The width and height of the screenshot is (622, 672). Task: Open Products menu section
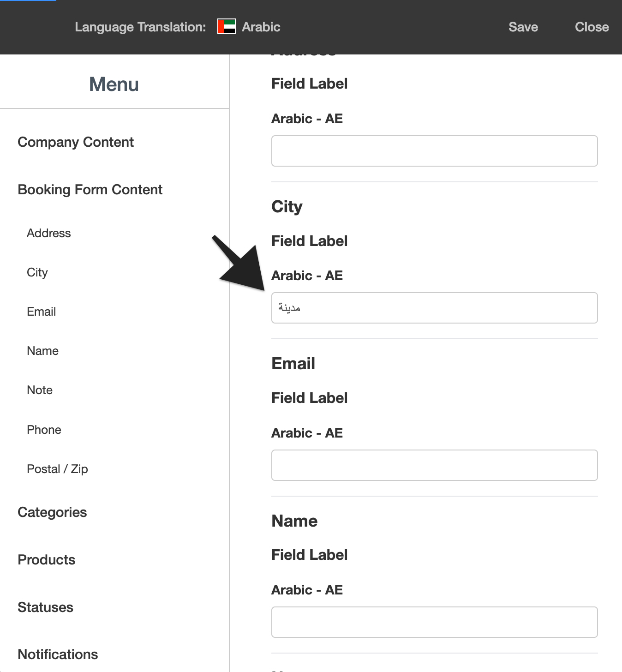click(47, 560)
